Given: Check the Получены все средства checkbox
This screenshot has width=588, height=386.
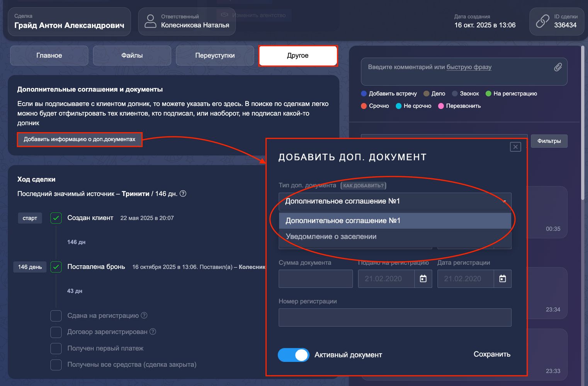Looking at the screenshot, I should 56,364.
